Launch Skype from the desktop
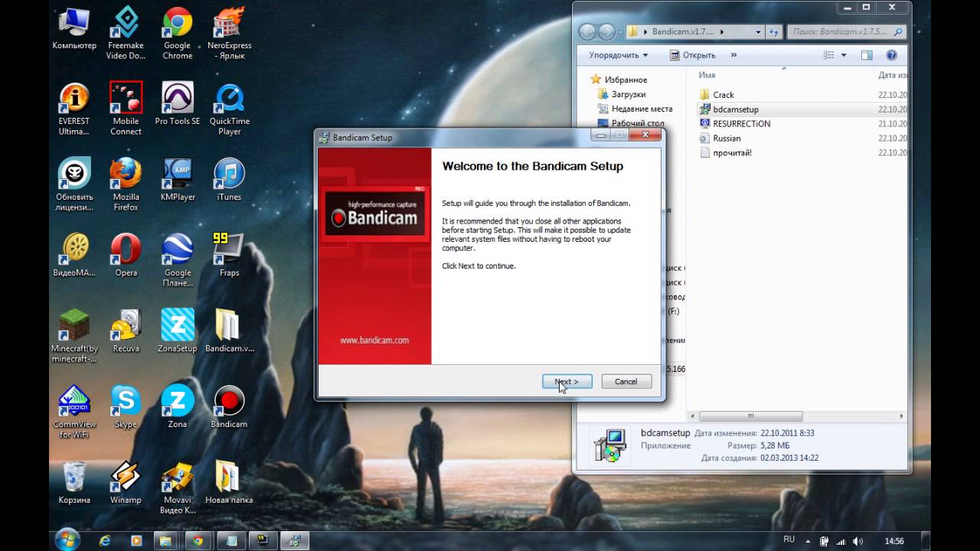The image size is (980, 551). [x=126, y=407]
